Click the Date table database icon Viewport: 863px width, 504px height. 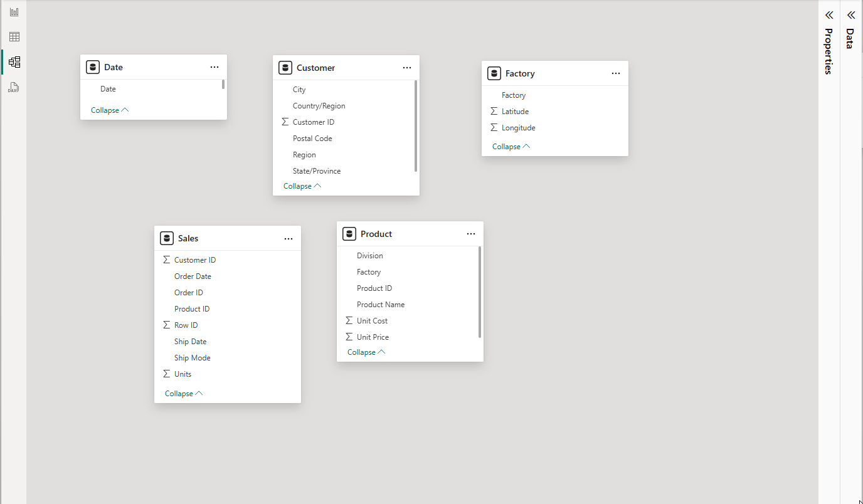(93, 67)
